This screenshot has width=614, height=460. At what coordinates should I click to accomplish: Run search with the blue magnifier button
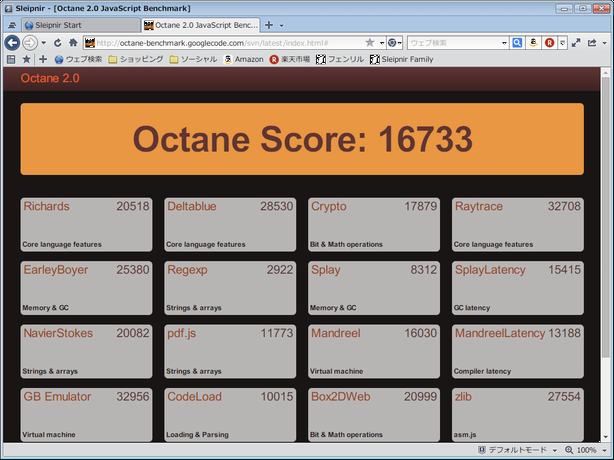click(517, 43)
